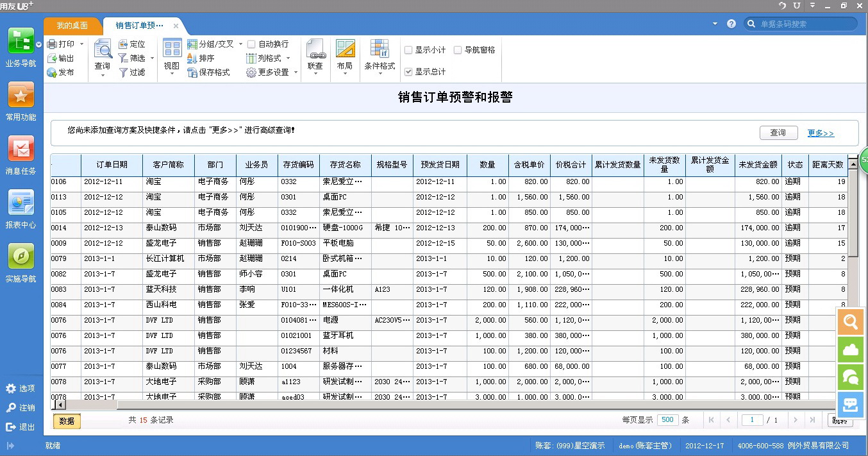Click the 视图 view toolbar icon

coord(172,49)
